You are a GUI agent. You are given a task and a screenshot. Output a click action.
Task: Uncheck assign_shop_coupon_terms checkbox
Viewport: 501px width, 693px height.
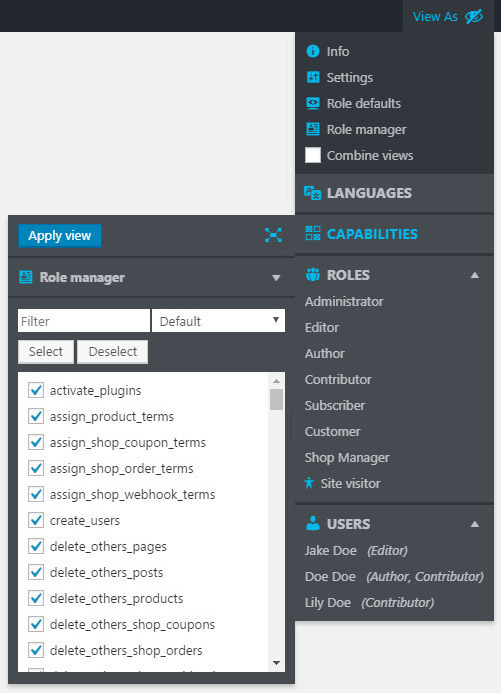point(36,442)
